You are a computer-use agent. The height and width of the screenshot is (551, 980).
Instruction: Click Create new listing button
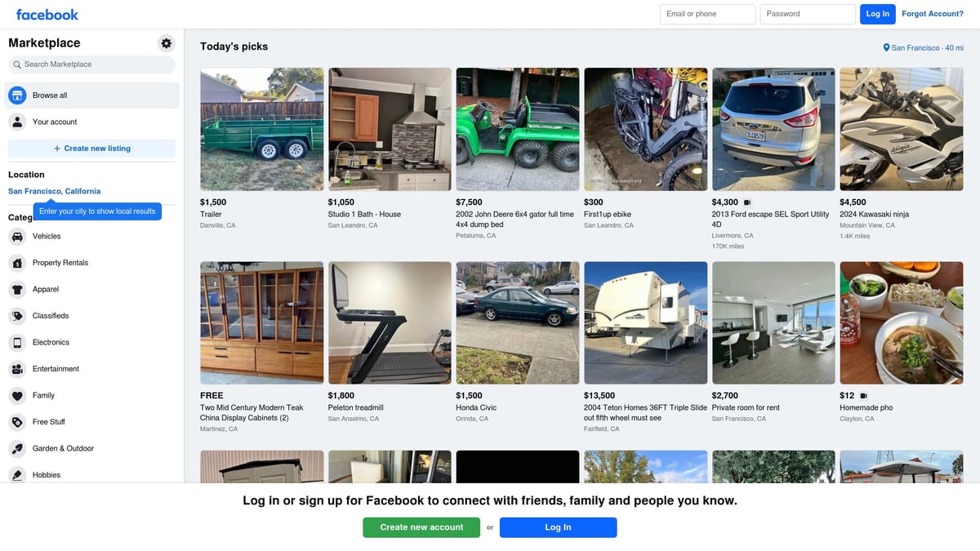(91, 149)
